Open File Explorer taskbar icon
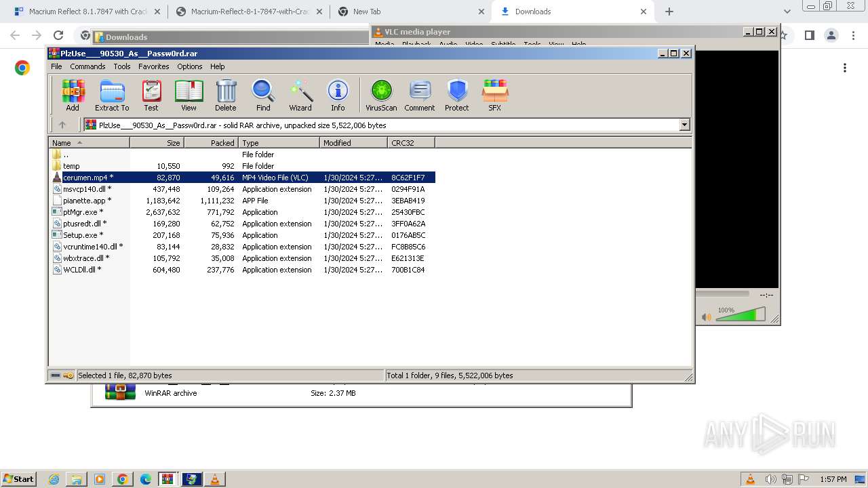 [x=77, y=479]
